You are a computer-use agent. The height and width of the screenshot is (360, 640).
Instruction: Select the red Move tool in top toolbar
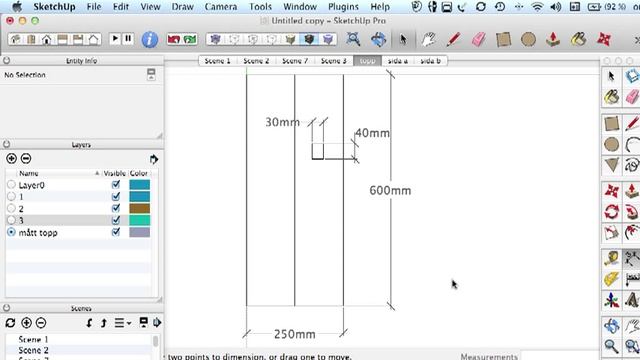click(x=604, y=39)
